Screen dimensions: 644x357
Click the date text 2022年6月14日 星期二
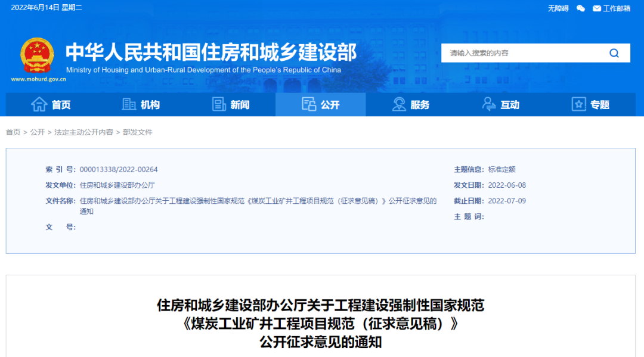pyautogui.click(x=47, y=8)
